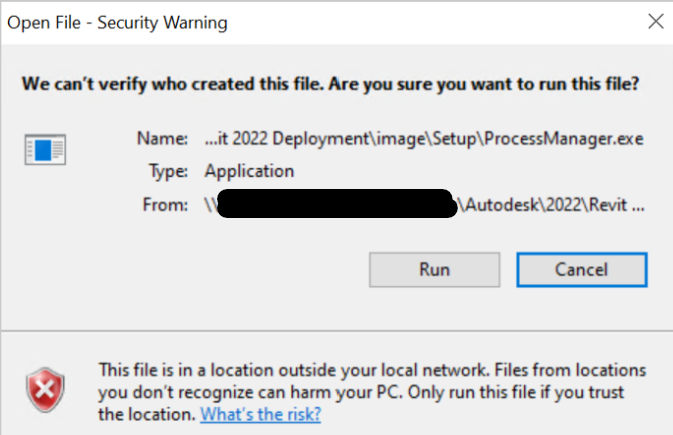Click the double backslash starting the From path

pyautogui.click(x=210, y=205)
